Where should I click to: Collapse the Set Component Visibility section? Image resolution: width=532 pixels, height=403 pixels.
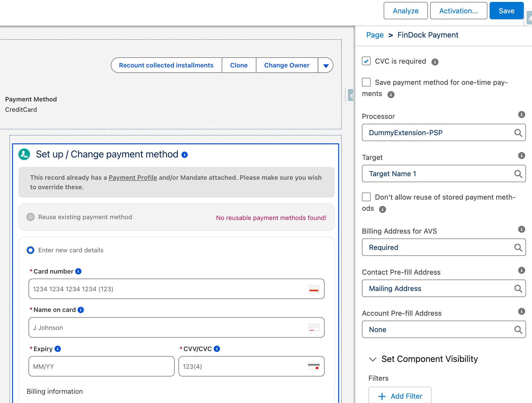click(373, 359)
